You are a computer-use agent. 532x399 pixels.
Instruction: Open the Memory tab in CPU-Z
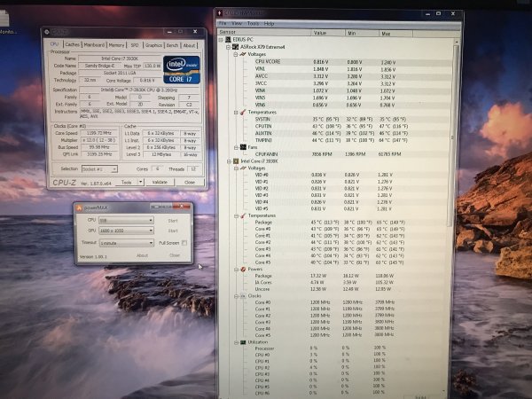tap(116, 45)
